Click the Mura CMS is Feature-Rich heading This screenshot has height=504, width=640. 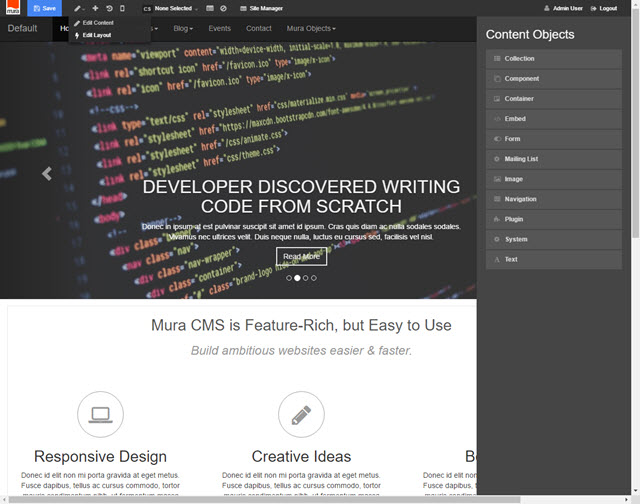(301, 325)
